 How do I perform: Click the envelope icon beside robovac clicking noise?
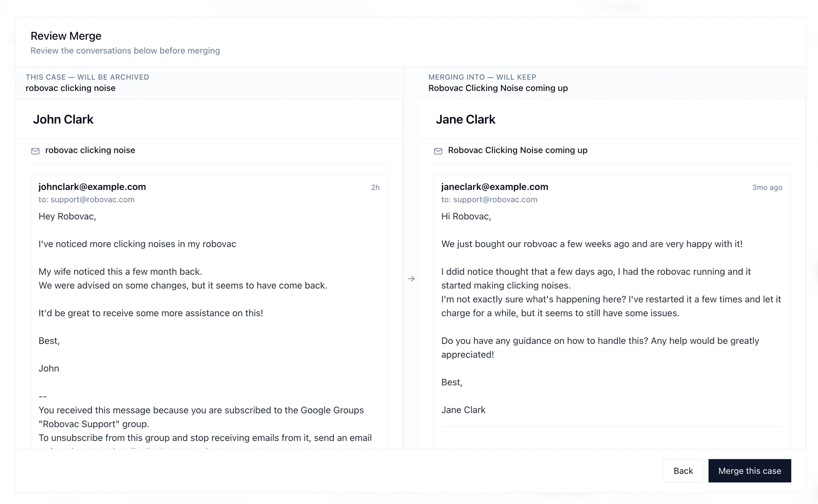(35, 151)
